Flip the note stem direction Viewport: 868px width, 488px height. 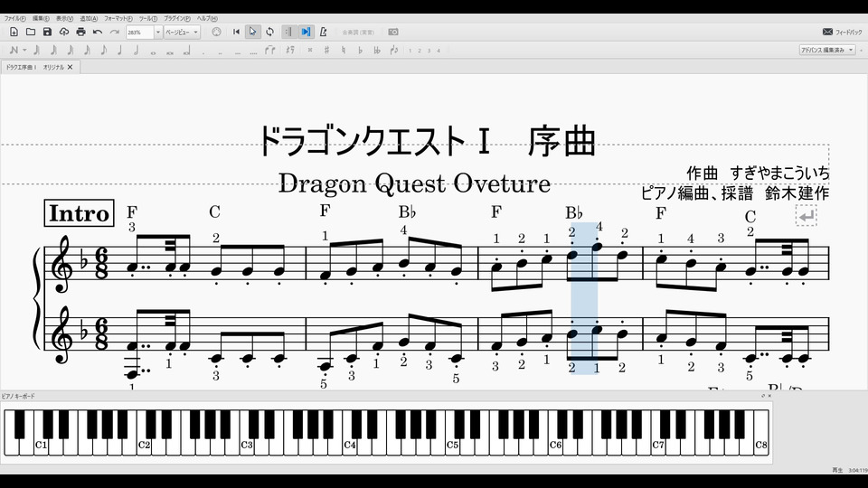[394, 51]
